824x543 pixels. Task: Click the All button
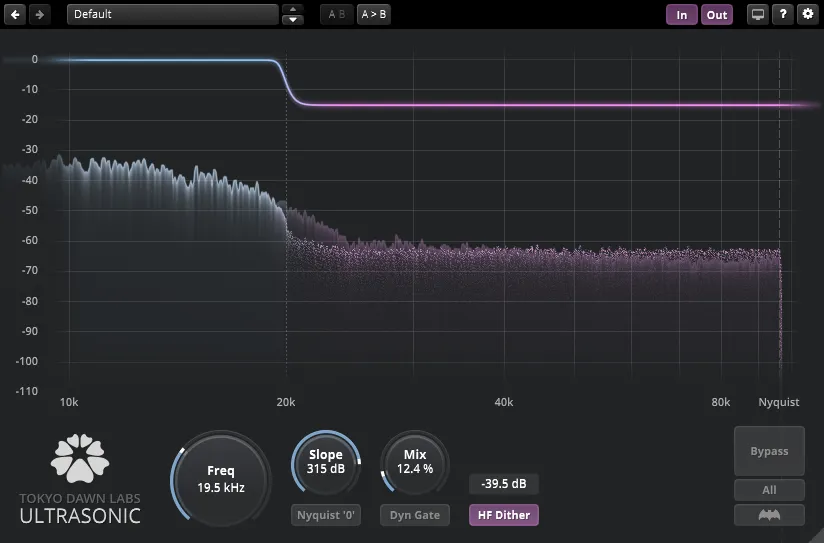pyautogui.click(x=769, y=490)
